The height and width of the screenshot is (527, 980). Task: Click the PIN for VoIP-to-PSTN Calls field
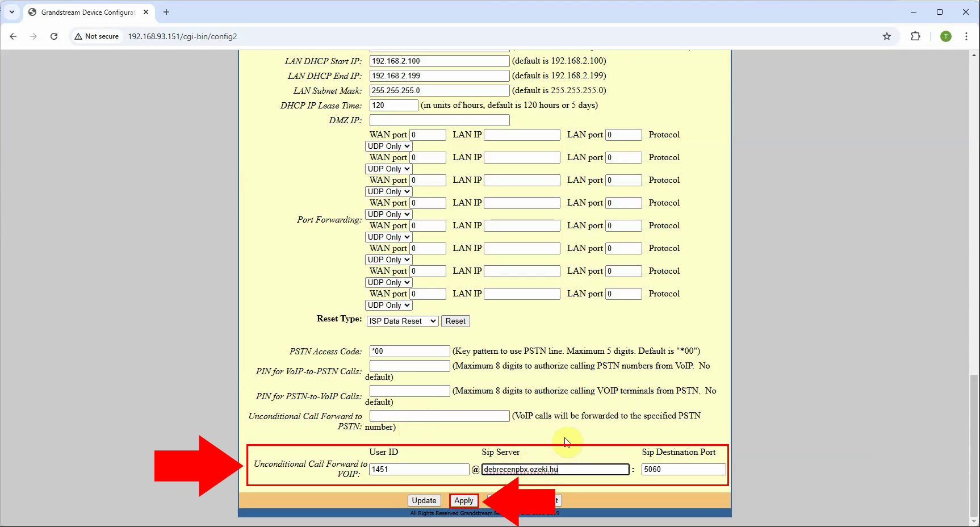(x=410, y=366)
